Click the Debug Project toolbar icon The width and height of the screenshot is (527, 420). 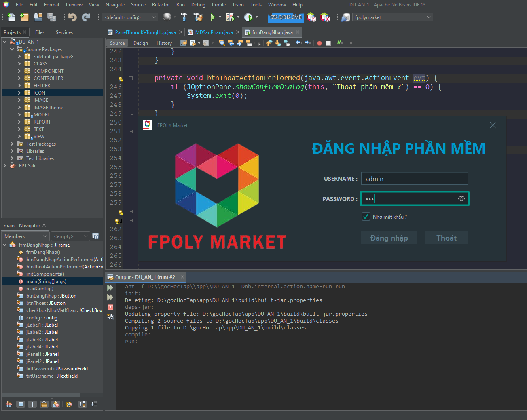(x=230, y=17)
